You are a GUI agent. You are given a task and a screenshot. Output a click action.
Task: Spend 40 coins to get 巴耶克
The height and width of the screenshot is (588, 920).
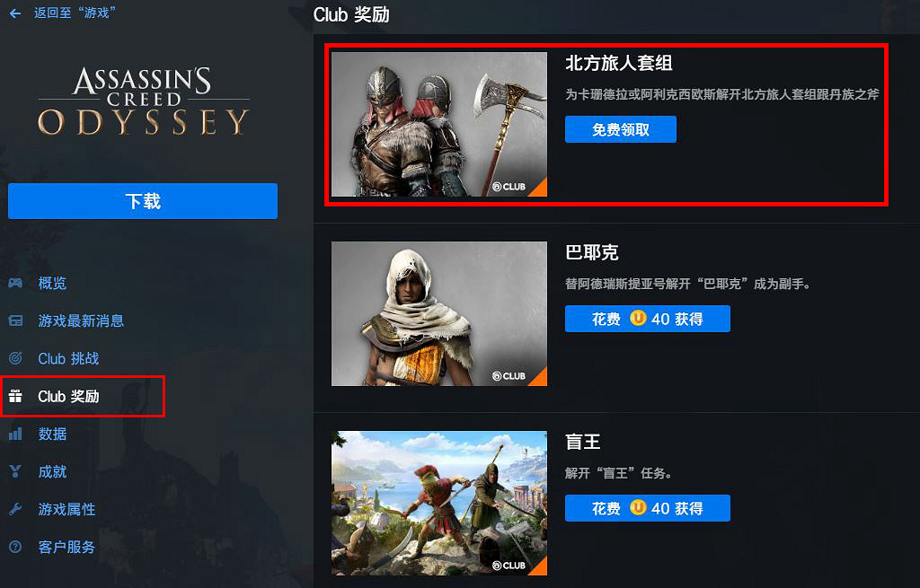(647, 319)
